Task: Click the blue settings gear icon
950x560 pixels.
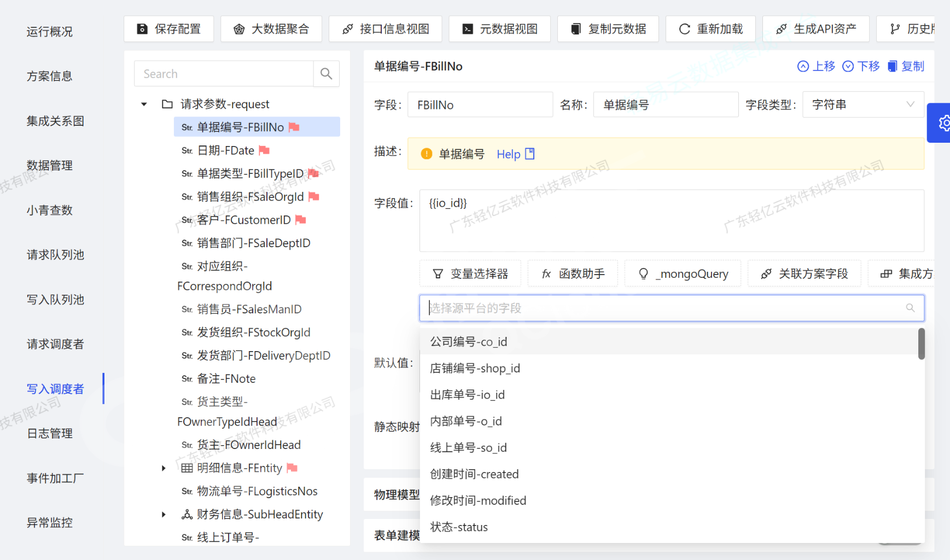Action: click(x=943, y=123)
